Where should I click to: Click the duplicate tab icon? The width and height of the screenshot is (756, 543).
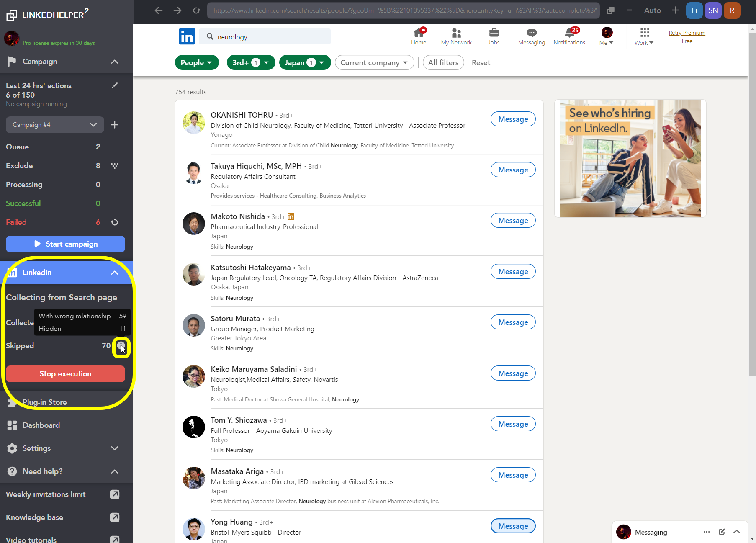point(611,10)
